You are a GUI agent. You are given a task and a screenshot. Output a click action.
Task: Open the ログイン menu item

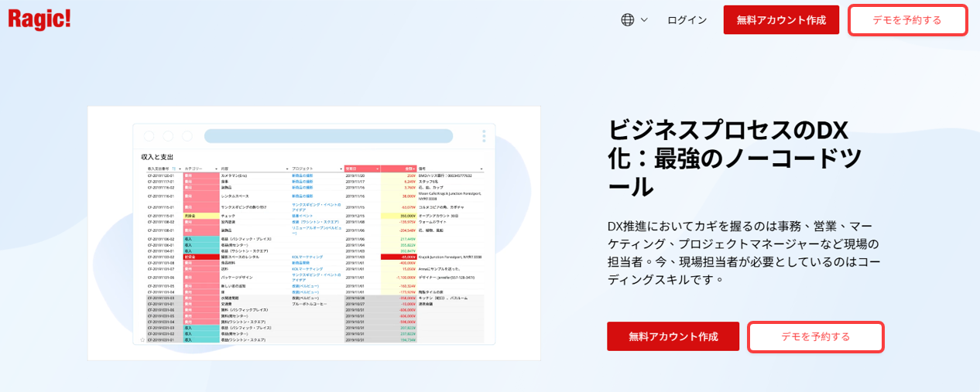coord(687,20)
